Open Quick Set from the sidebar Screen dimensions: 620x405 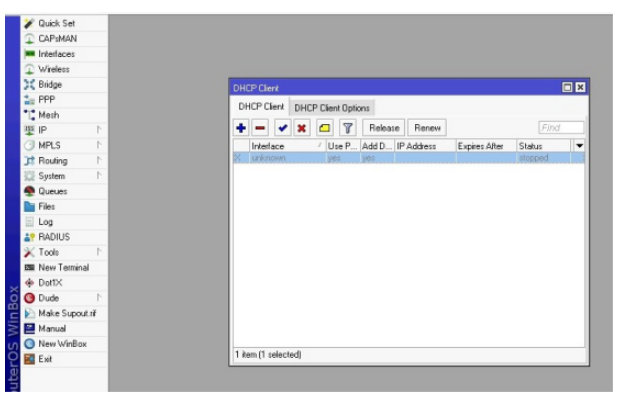(56, 23)
